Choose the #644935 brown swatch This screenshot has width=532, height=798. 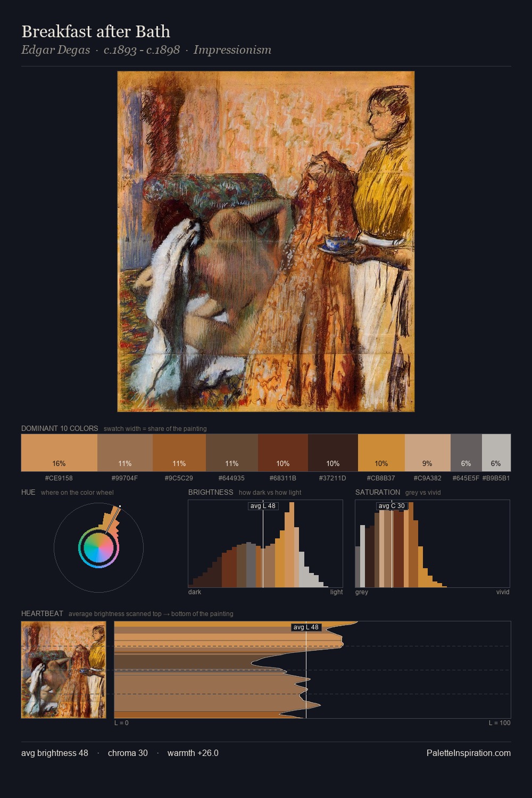[x=232, y=453]
